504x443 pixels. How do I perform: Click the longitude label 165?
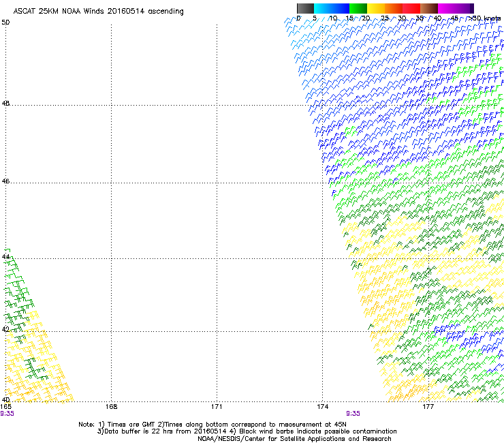click(x=5, y=407)
